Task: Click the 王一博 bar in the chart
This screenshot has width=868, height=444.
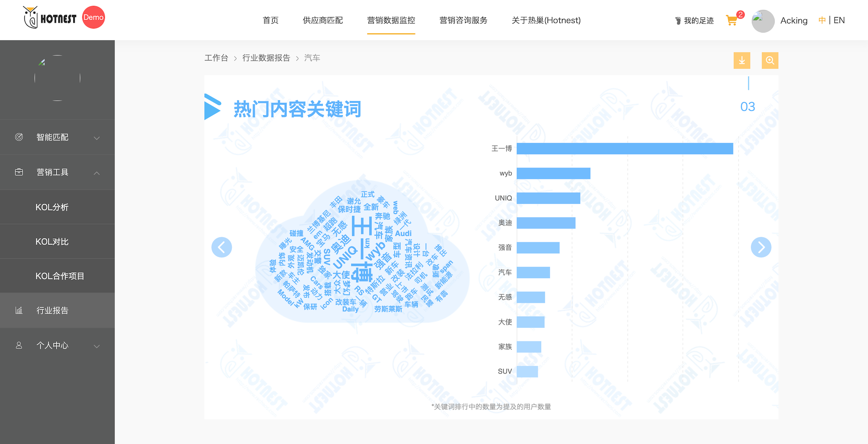Action: pos(624,149)
